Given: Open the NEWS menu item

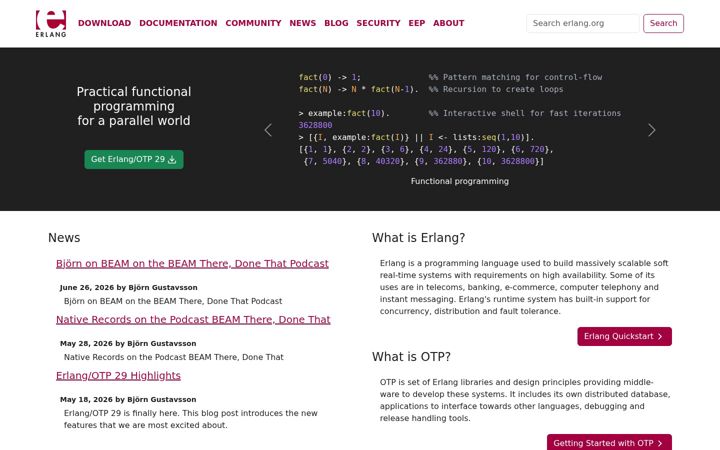Looking at the screenshot, I should coord(303,23).
